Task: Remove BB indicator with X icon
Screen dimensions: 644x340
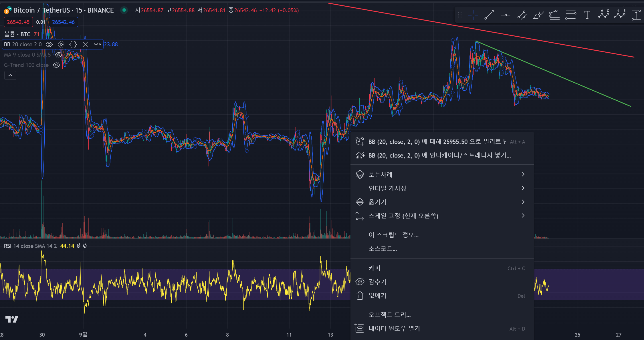Action: coord(85,44)
